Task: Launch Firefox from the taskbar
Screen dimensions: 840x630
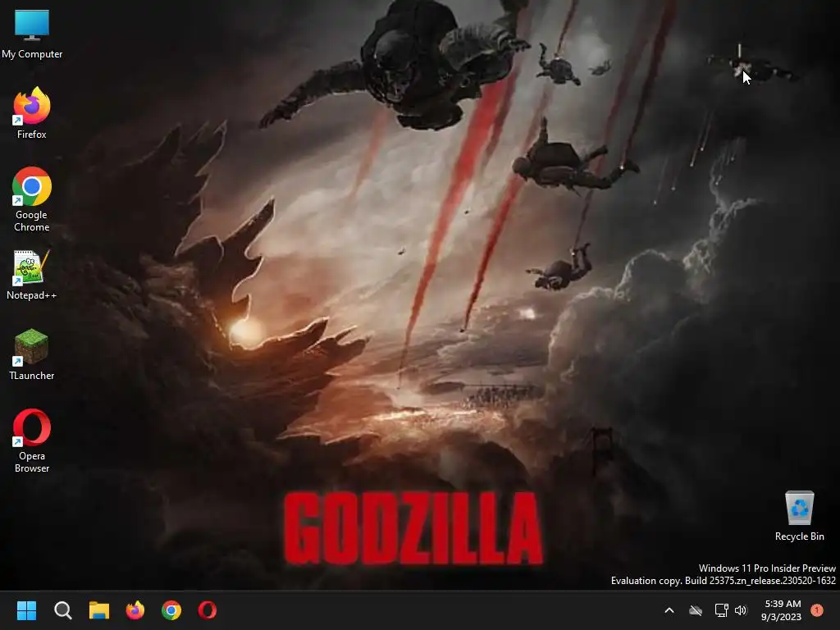Action: coord(135,610)
